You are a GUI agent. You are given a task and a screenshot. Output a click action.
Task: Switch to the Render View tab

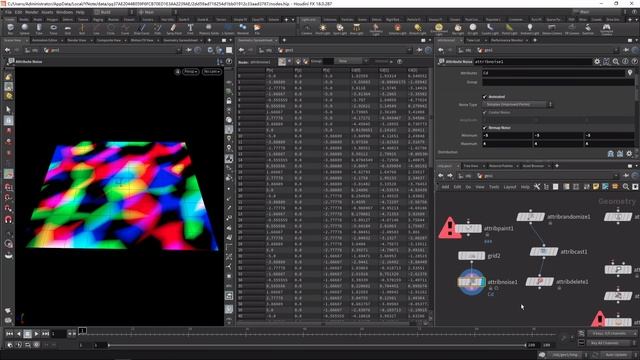point(76,40)
